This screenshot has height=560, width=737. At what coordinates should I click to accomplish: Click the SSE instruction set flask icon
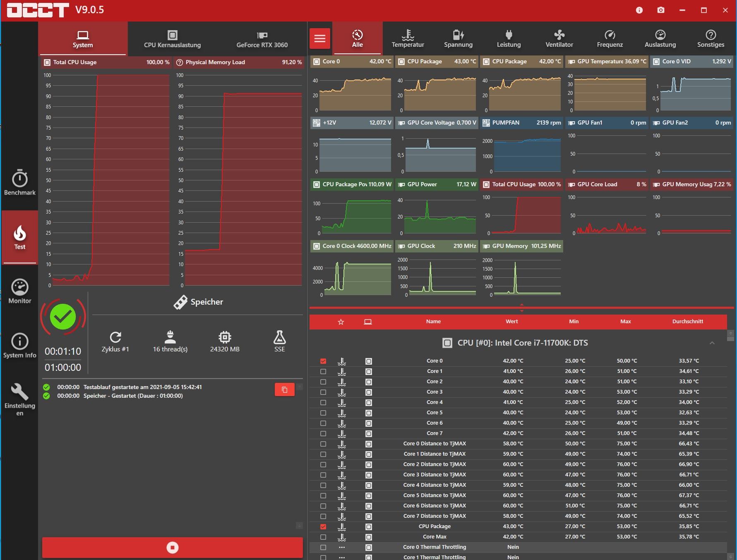tap(280, 337)
